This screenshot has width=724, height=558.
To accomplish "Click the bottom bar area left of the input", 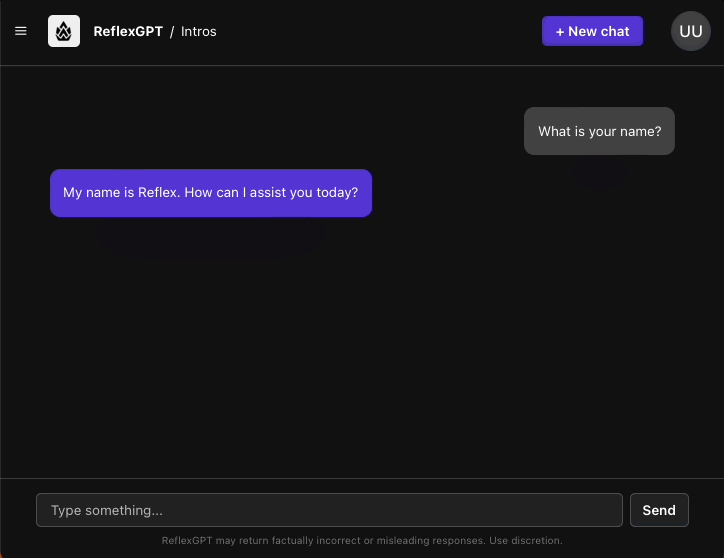I will click(18, 510).
